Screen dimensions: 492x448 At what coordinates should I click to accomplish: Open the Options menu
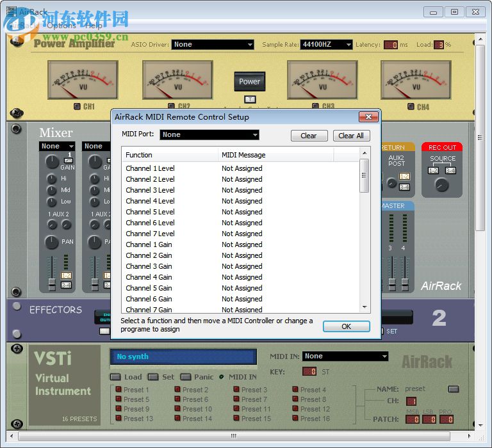61,26
